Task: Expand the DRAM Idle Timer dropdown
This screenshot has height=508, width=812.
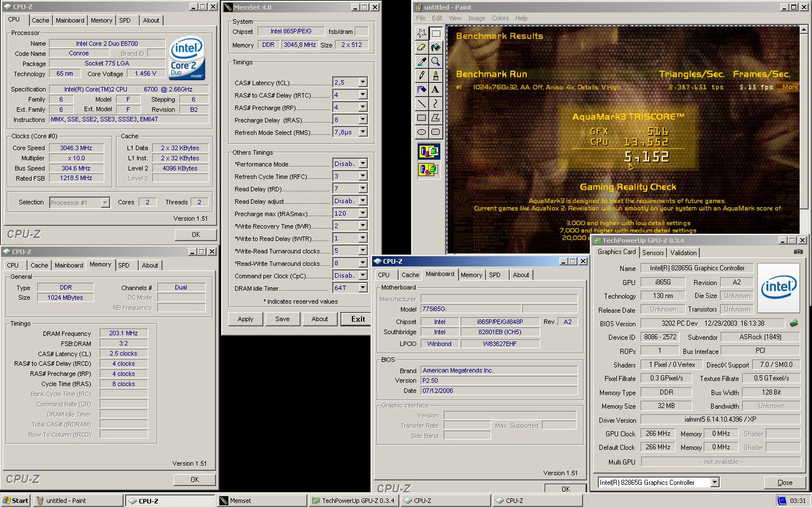Action: [x=363, y=288]
